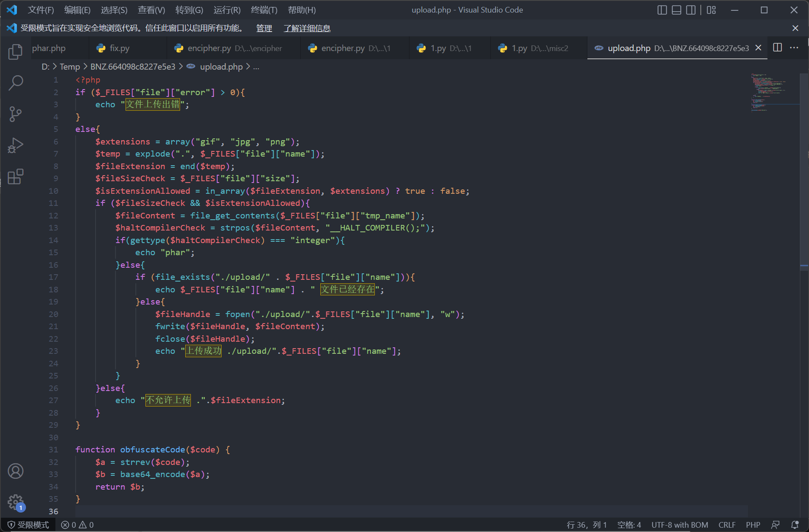Click the highlighted 文件已经存在 string
The width and height of the screenshot is (809, 532).
[347, 289]
